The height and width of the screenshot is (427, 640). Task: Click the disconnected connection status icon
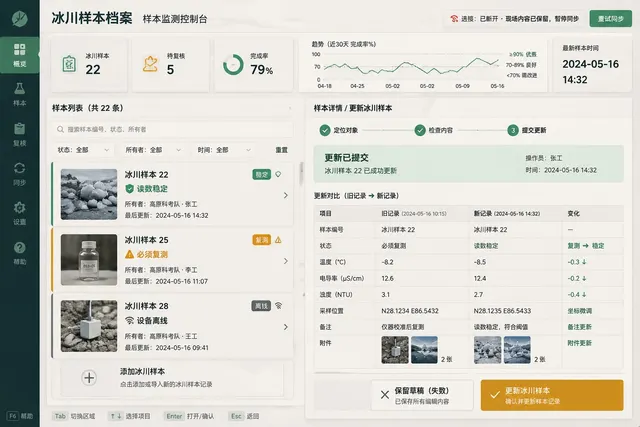[x=454, y=19]
